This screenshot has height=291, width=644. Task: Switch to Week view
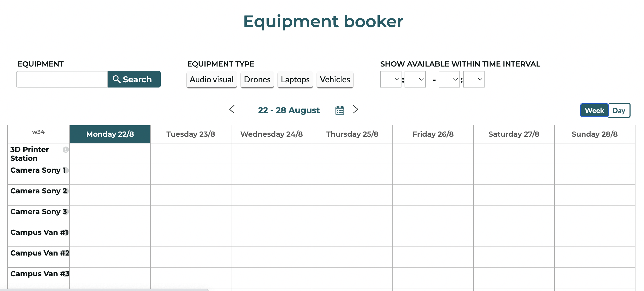pos(594,111)
